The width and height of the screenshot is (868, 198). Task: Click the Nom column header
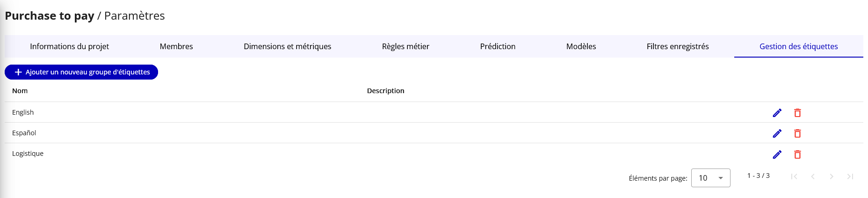click(20, 91)
